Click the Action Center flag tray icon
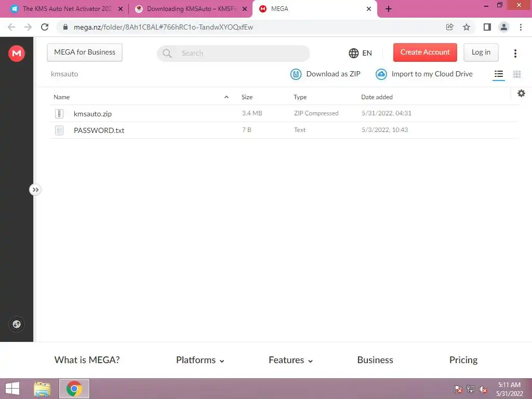The height and width of the screenshot is (399, 532). coord(458,389)
